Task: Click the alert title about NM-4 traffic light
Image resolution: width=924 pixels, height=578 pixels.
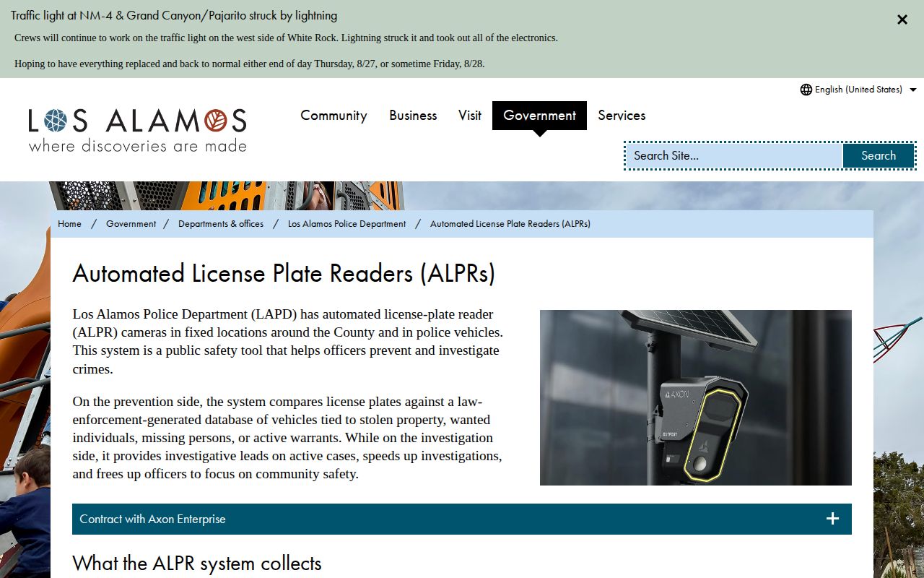Action: pos(174,15)
